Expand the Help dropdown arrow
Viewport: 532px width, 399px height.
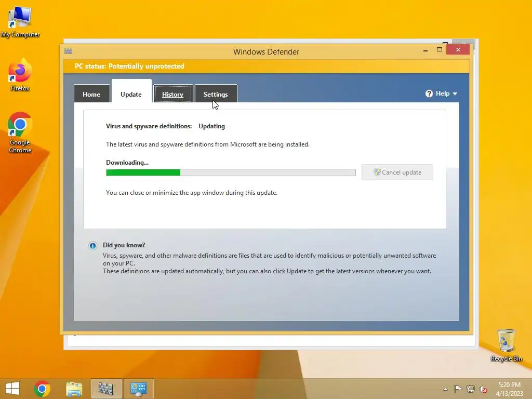point(455,94)
